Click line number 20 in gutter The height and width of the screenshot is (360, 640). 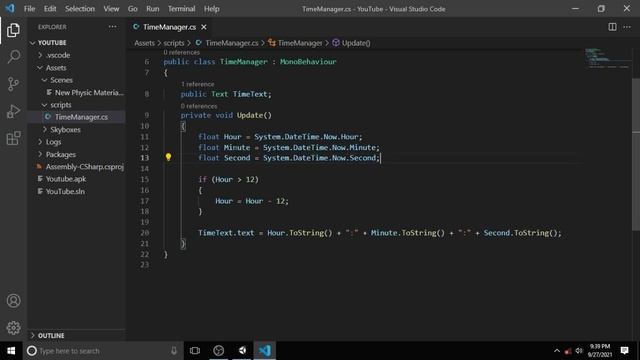pos(145,233)
